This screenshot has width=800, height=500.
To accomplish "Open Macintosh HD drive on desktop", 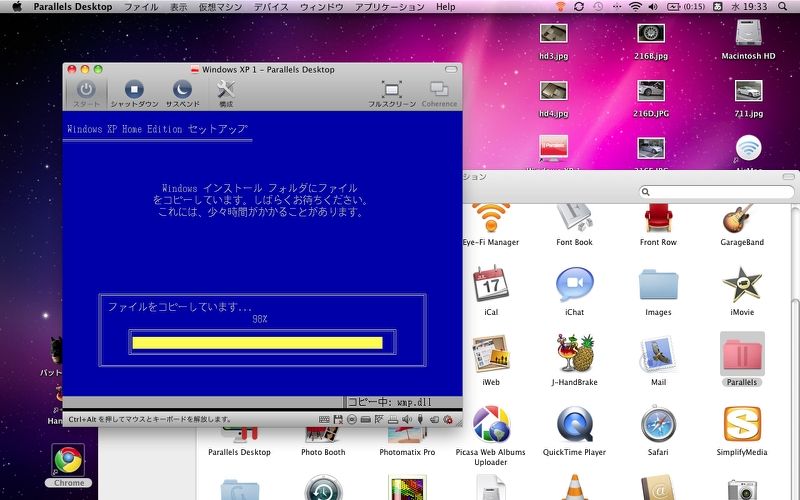I will coord(748,33).
